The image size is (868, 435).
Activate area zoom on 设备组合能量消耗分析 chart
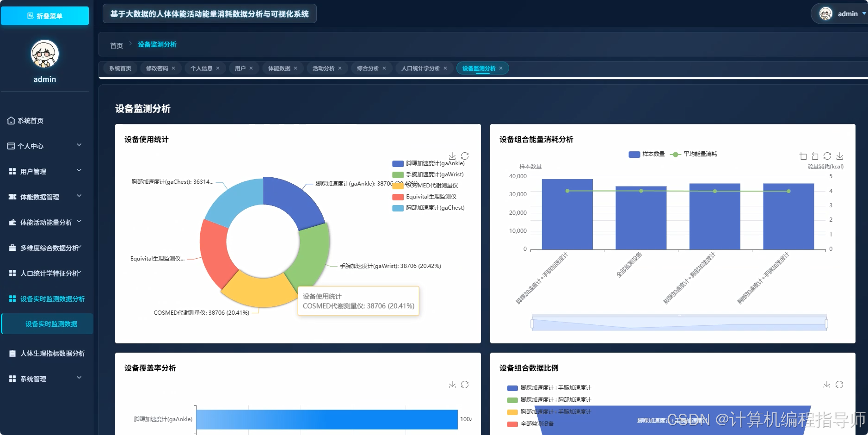click(803, 156)
